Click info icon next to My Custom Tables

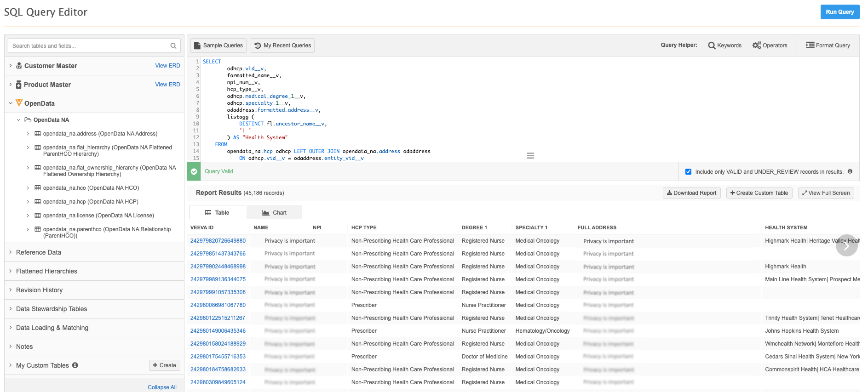coord(75,365)
